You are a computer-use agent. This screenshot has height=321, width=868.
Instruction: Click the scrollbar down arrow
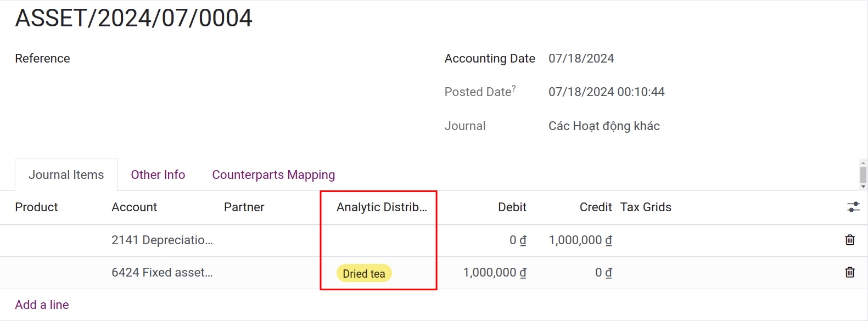coord(863,187)
